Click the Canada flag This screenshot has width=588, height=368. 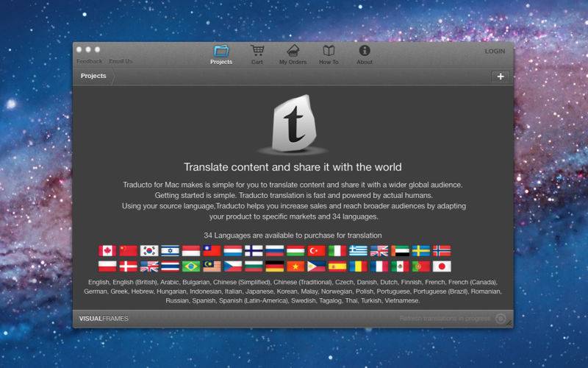tap(107, 251)
